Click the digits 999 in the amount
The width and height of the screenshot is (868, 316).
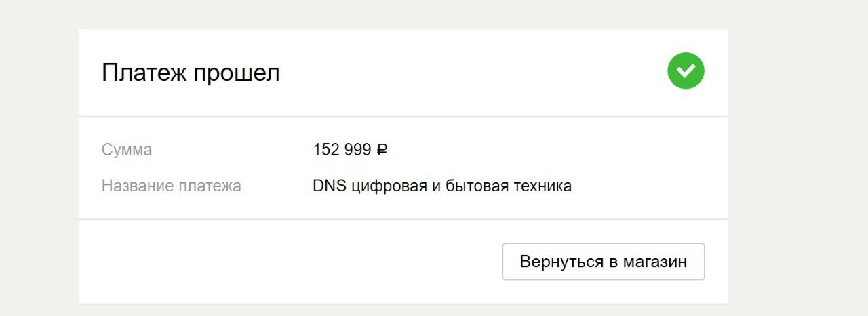coord(358,150)
